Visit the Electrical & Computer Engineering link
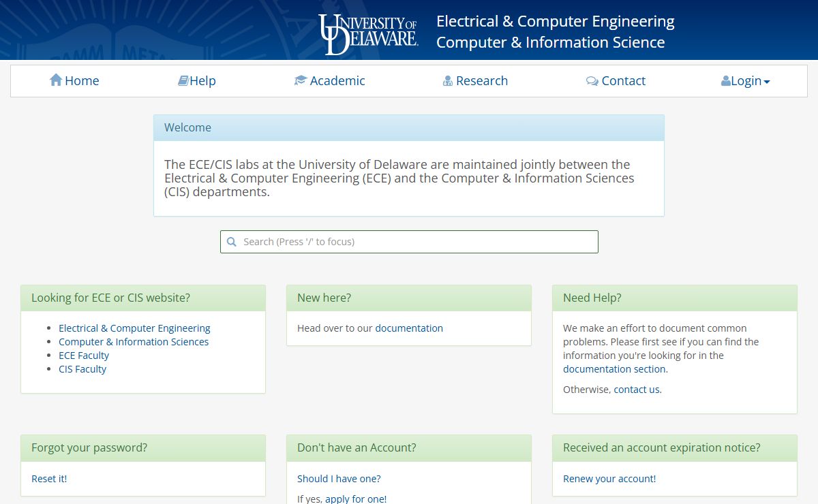The image size is (818, 504). point(134,328)
